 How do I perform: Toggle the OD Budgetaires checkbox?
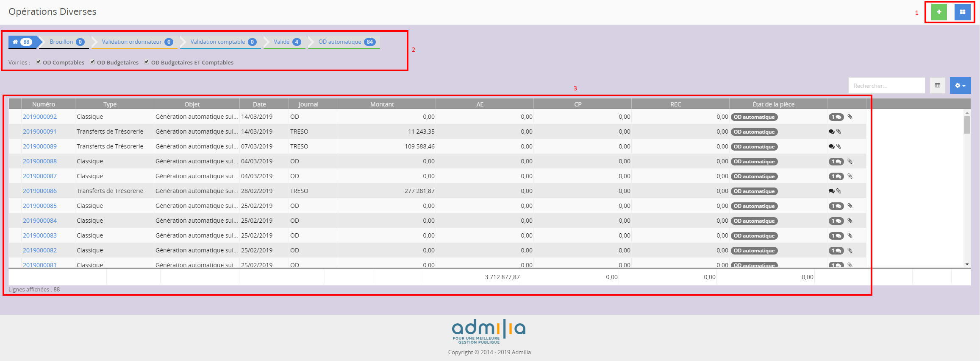92,62
